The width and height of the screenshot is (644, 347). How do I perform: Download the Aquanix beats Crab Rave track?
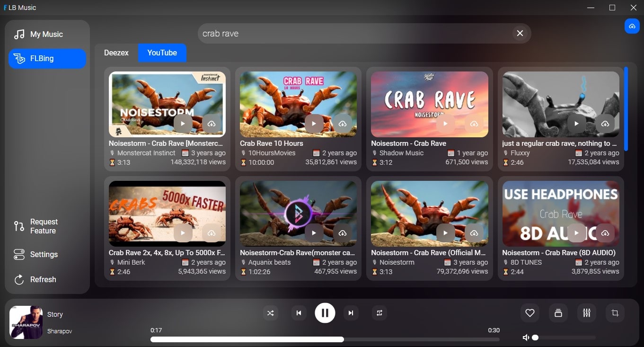pos(343,233)
